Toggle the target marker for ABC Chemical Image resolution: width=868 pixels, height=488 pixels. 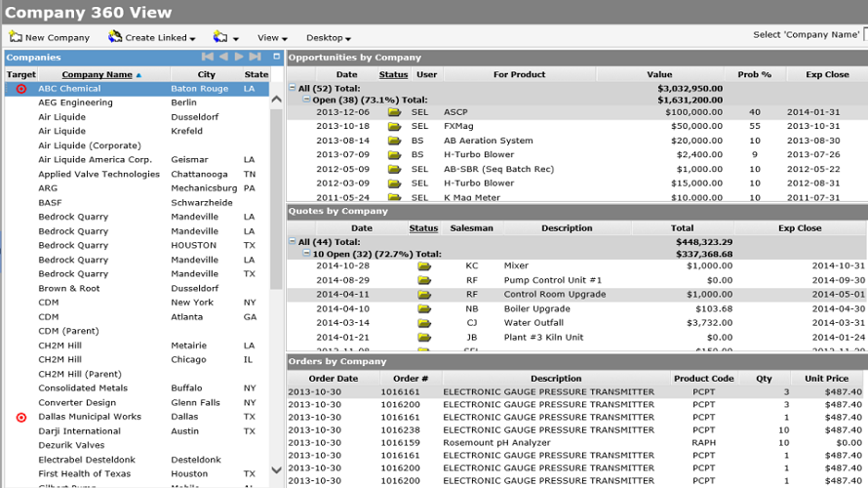tap(21, 89)
